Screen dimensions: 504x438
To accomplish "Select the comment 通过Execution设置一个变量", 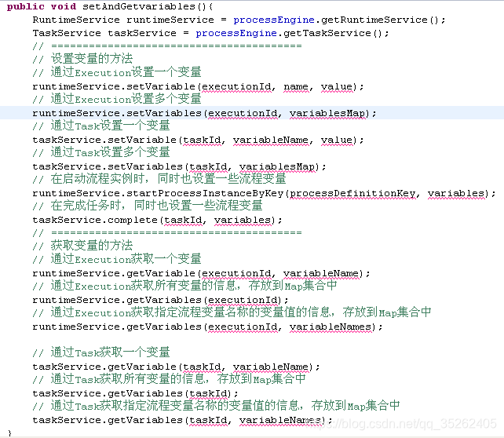I will pyautogui.click(x=126, y=72).
